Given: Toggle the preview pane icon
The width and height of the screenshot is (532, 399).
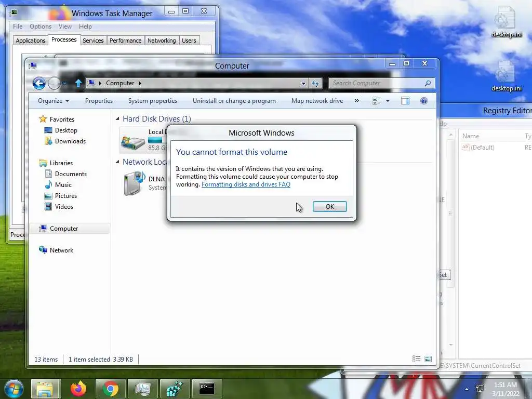Looking at the screenshot, I should [405, 101].
